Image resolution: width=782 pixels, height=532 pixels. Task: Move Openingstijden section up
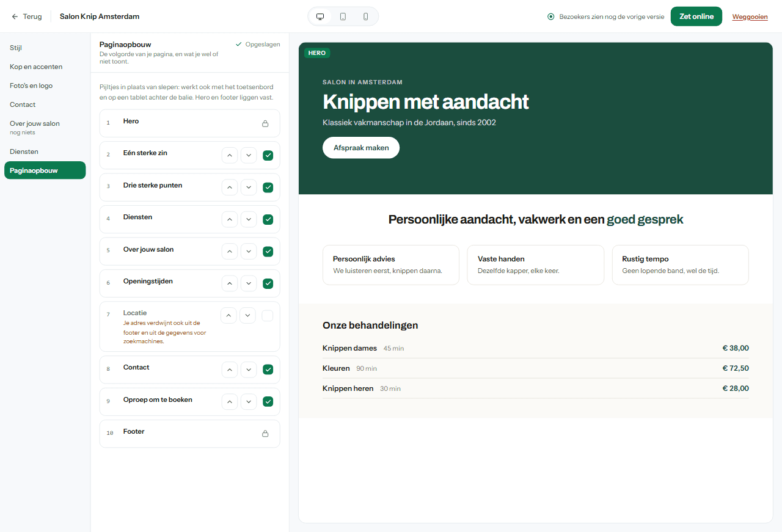tap(229, 283)
